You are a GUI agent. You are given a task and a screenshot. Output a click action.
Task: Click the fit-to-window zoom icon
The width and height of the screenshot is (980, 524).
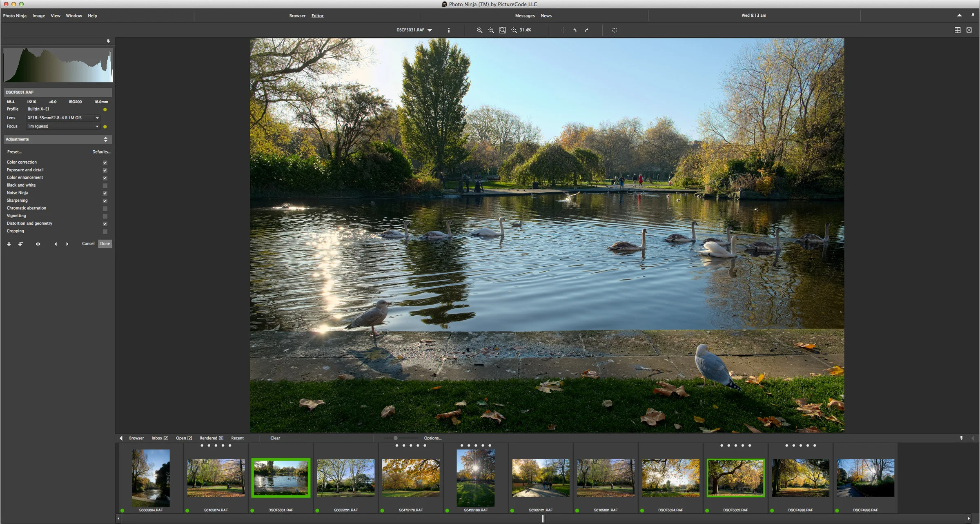[x=503, y=30]
